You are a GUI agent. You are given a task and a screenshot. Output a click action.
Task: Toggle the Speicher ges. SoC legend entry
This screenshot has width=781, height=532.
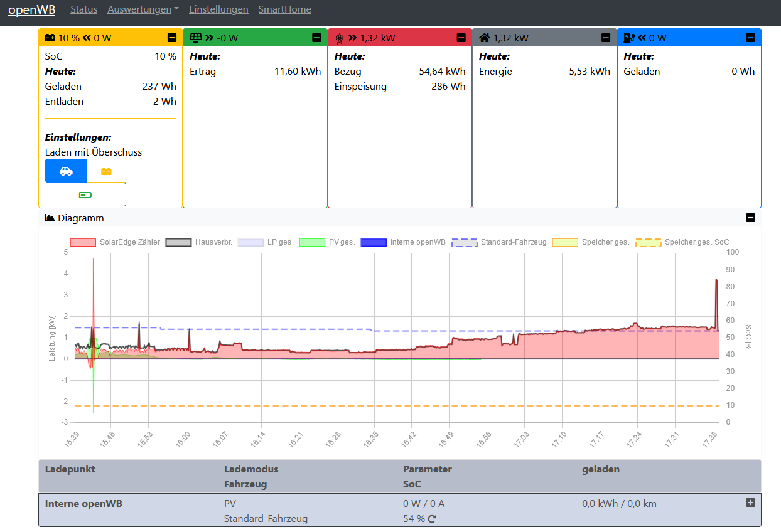(x=683, y=242)
